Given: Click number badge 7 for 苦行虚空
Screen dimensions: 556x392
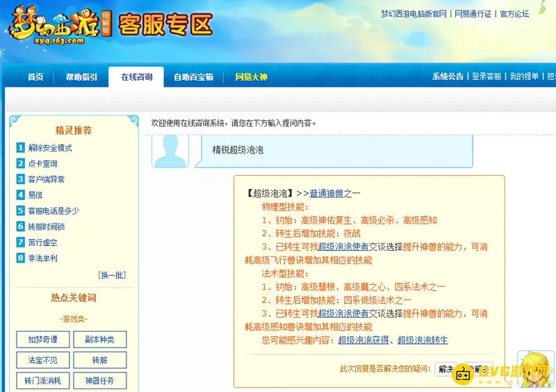Looking at the screenshot, I should 21,243.
